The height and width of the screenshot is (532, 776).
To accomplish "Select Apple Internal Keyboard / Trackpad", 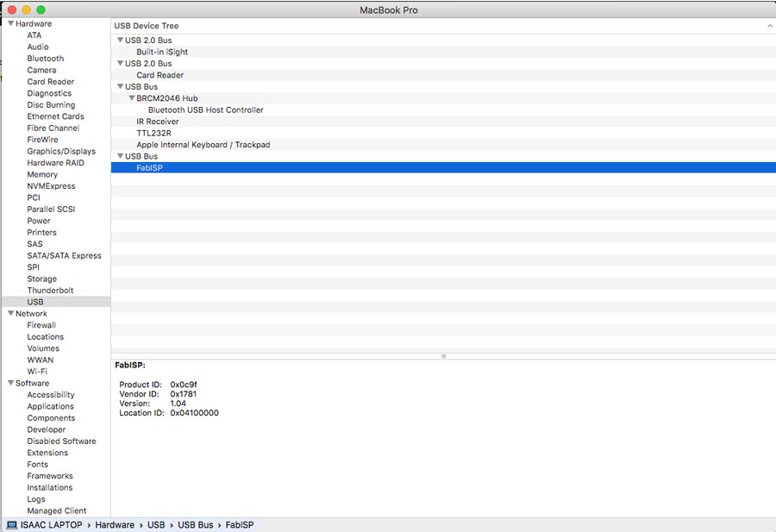I will click(203, 145).
